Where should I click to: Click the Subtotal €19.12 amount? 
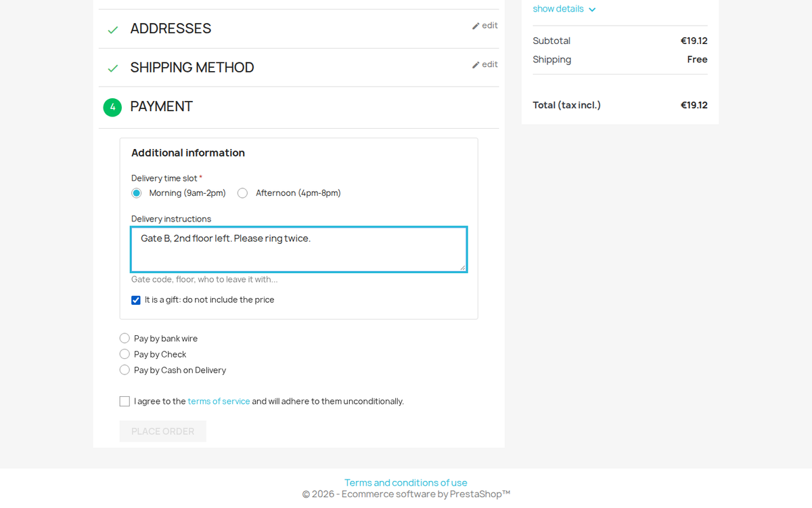pos(694,41)
